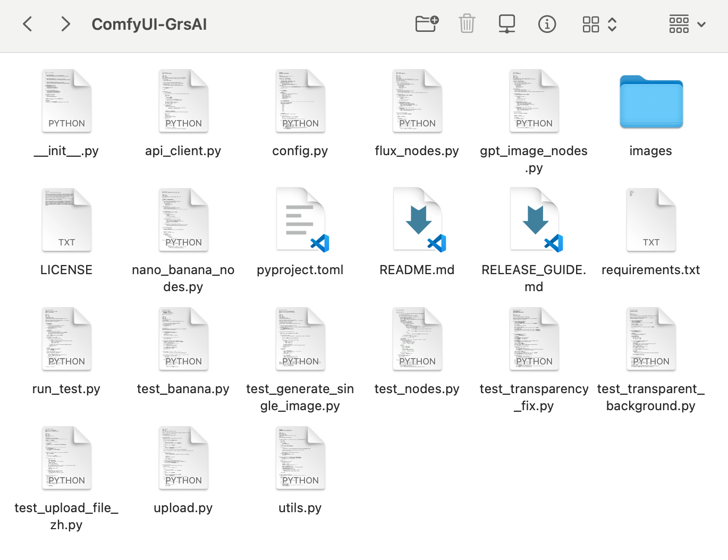Go forward with the right chevron

(x=65, y=24)
